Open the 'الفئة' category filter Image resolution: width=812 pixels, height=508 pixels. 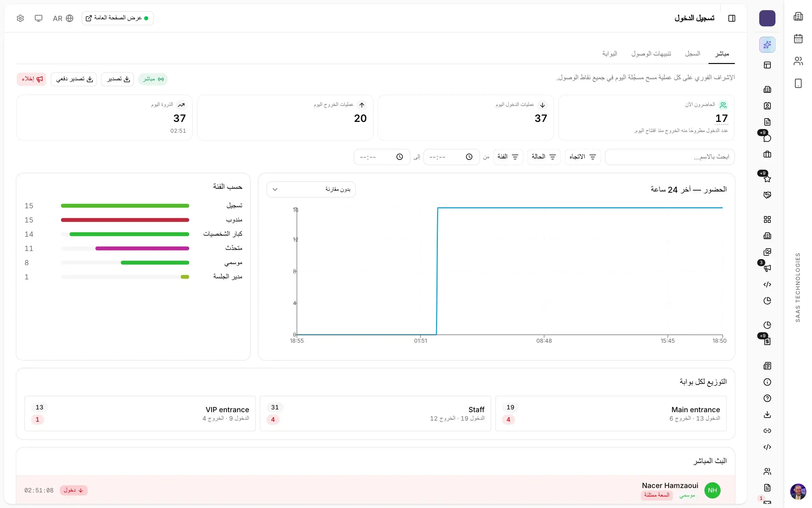pos(508,157)
